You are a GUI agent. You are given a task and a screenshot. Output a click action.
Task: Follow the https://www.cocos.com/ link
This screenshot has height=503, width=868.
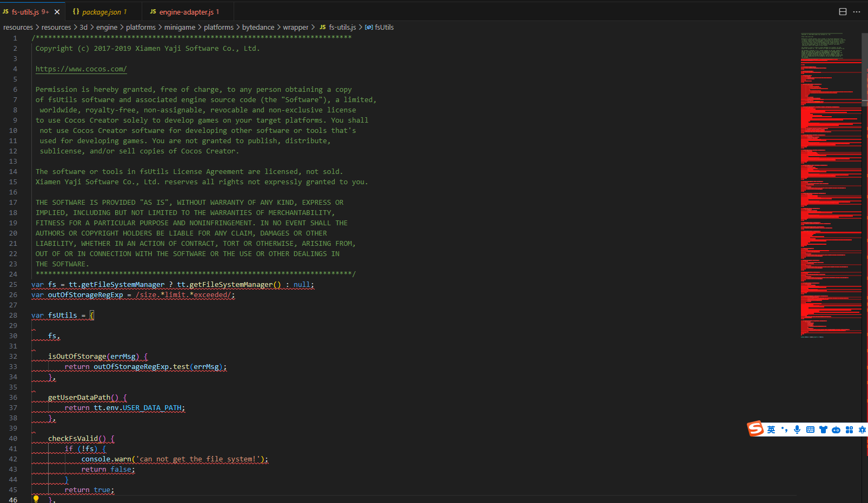tap(81, 69)
